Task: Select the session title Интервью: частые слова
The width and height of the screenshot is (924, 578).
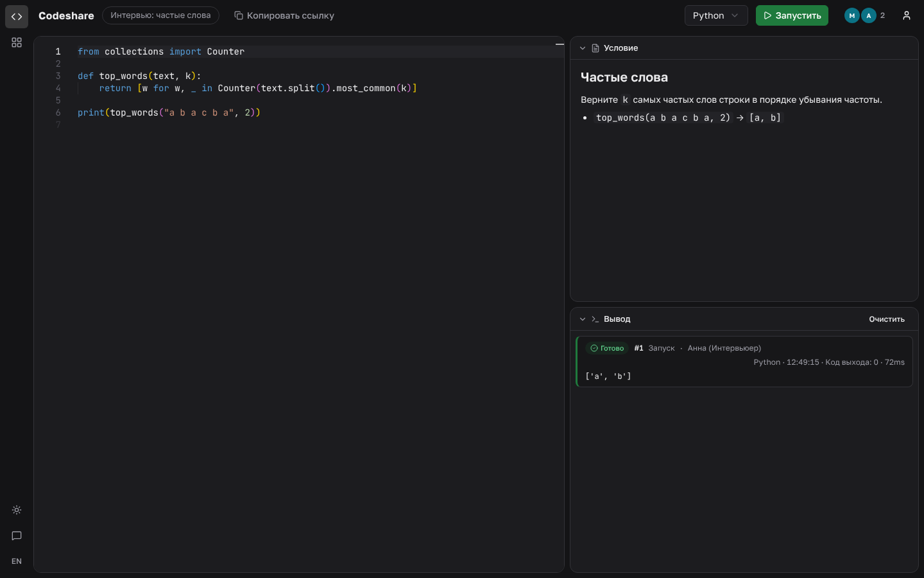Action: point(160,15)
